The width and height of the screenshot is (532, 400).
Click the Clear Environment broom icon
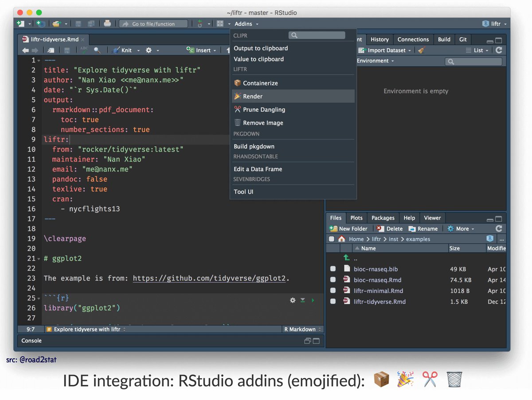point(422,50)
